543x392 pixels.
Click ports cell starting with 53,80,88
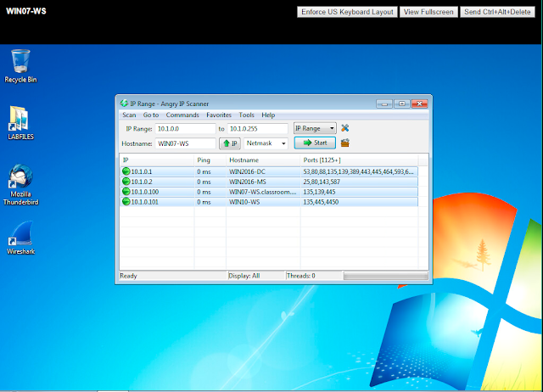[x=358, y=171]
